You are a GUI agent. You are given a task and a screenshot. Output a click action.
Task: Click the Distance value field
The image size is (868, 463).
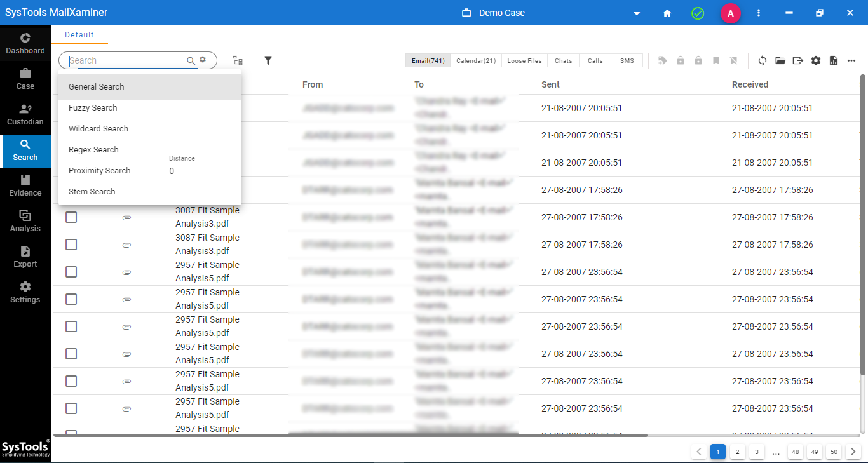[200, 171]
